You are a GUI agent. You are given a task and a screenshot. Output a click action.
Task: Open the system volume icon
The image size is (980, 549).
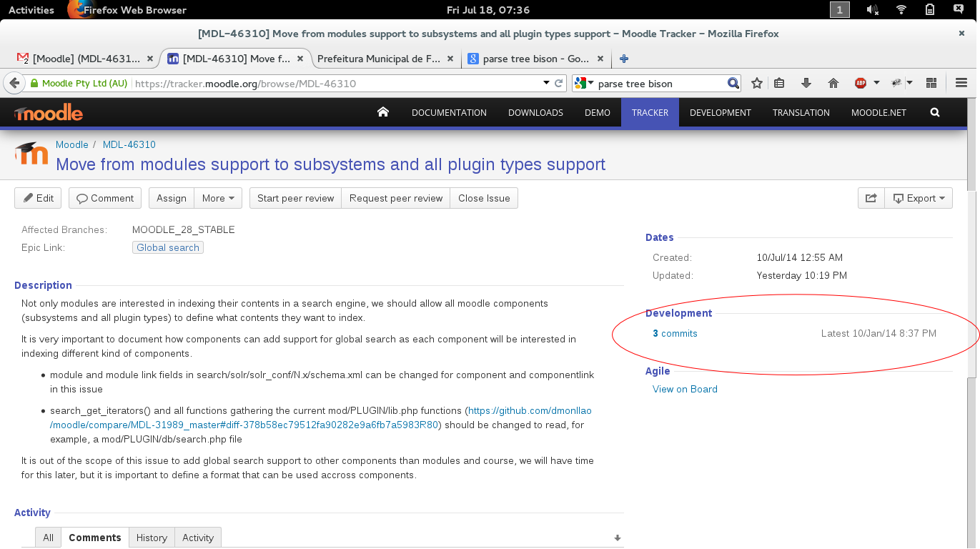click(x=873, y=10)
